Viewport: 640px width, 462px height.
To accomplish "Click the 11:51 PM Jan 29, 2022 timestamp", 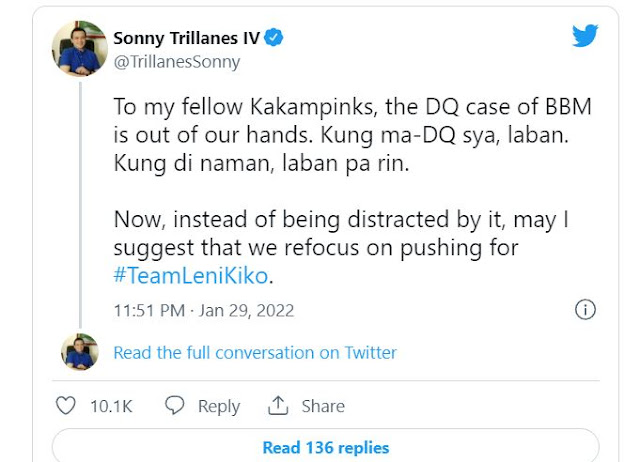I will [204, 310].
